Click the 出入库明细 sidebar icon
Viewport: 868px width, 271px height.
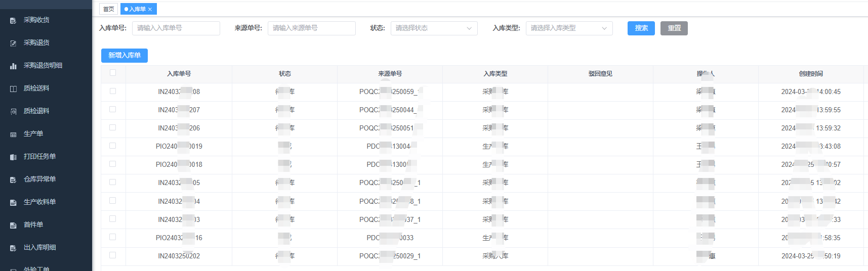tap(13, 248)
